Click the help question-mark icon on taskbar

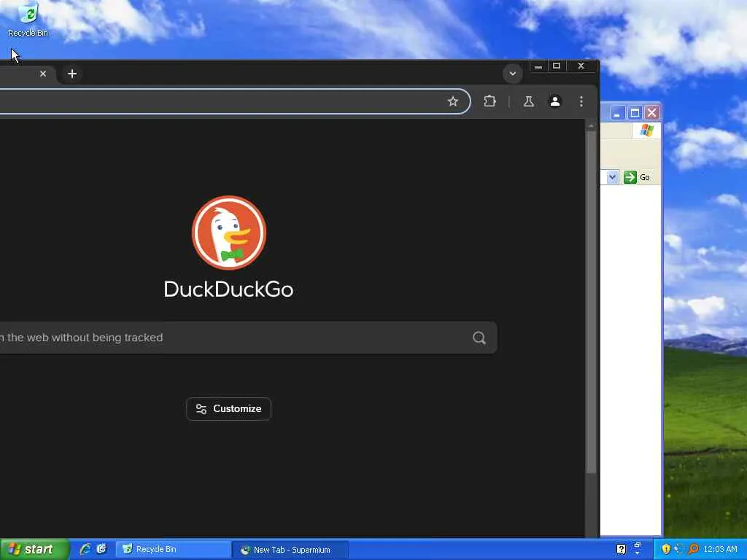[x=621, y=550]
